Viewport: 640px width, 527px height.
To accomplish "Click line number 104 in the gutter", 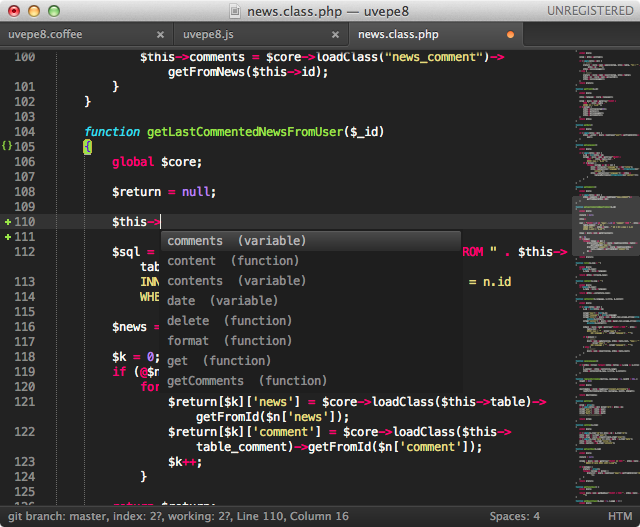I will 24,131.
